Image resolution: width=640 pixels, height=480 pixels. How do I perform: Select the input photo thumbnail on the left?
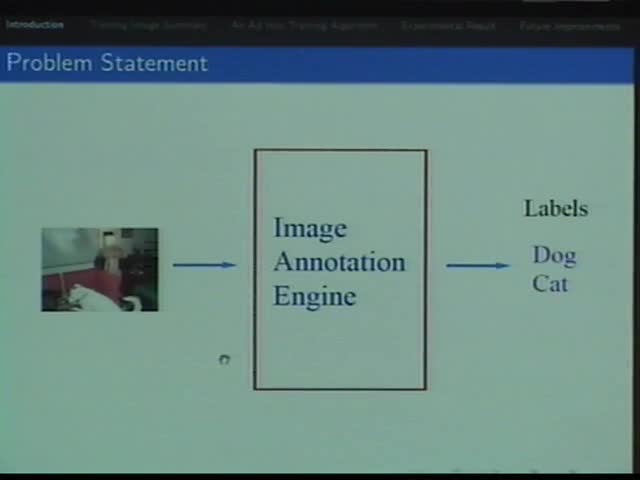coord(99,269)
